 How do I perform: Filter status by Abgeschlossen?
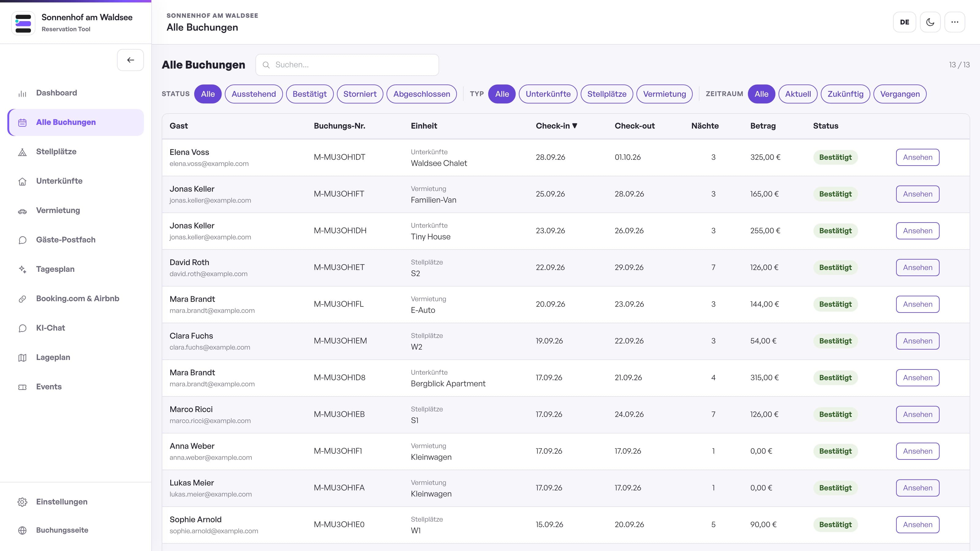pyautogui.click(x=421, y=94)
